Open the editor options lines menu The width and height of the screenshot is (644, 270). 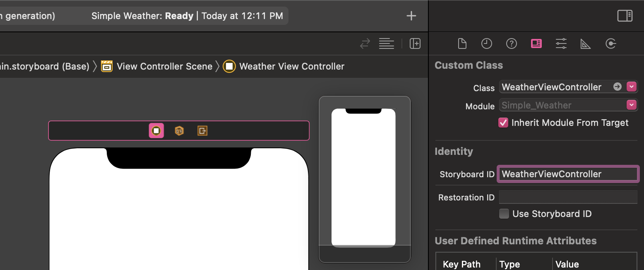[x=387, y=43]
